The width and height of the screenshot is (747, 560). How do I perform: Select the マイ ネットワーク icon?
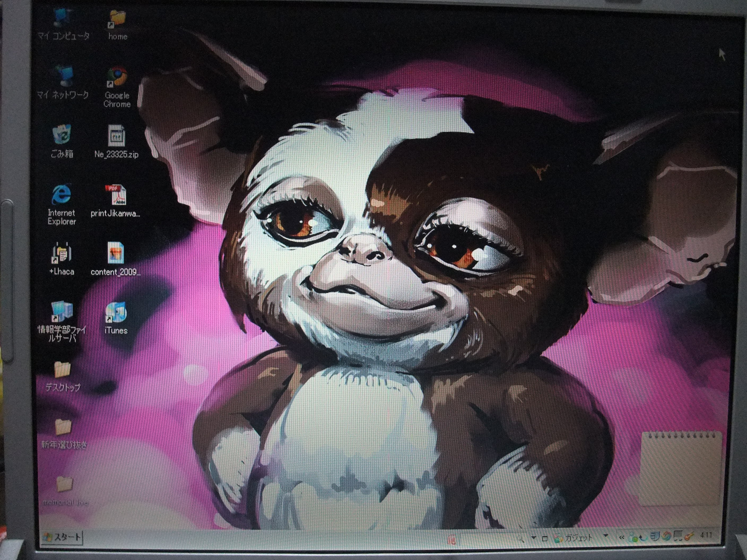click(x=63, y=82)
